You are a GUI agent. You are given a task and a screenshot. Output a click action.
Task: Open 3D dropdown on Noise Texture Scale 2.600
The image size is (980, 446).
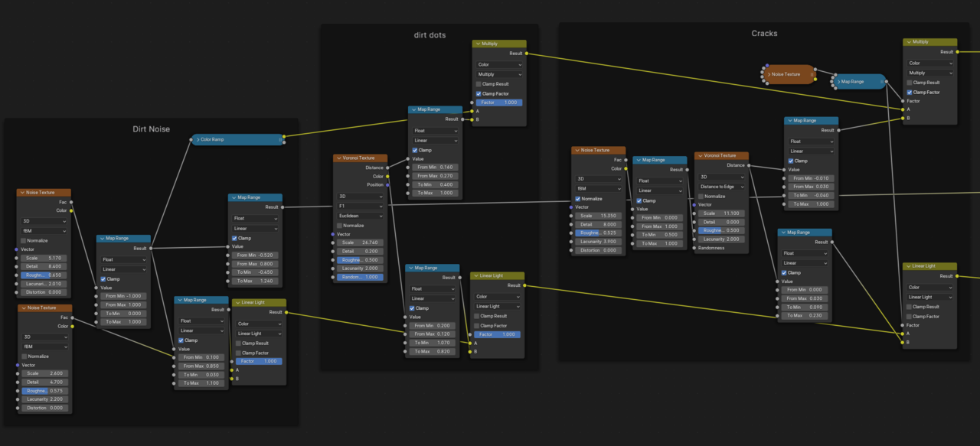[44, 337]
